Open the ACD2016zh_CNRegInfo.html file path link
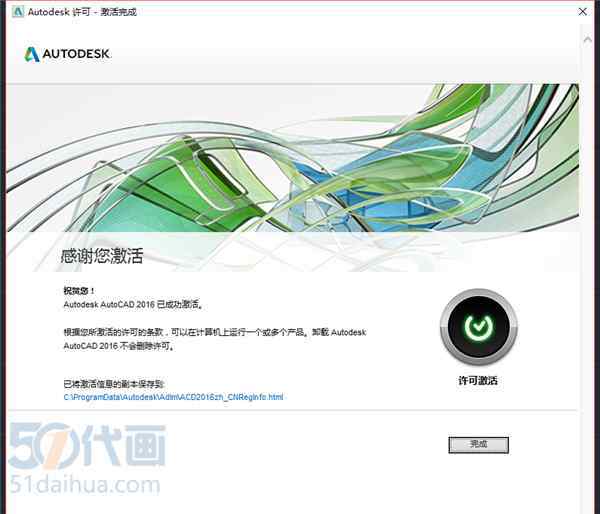Image resolution: width=600 pixels, height=514 pixels. (173, 397)
